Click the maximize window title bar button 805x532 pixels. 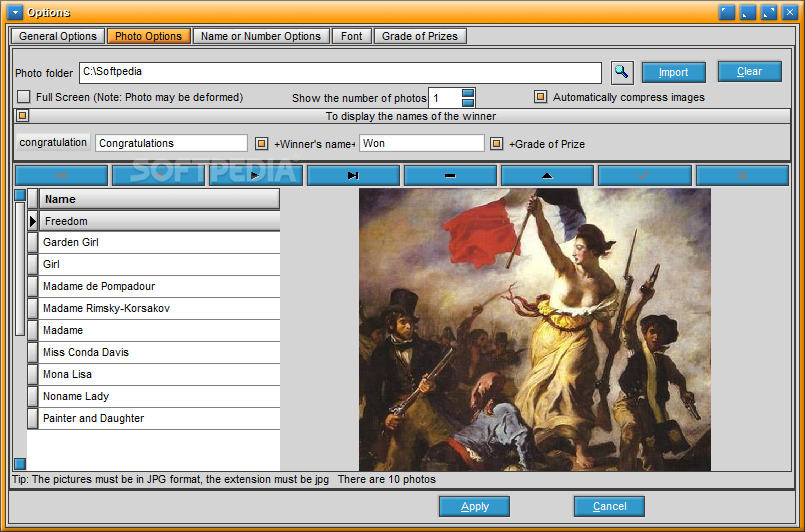[769, 12]
